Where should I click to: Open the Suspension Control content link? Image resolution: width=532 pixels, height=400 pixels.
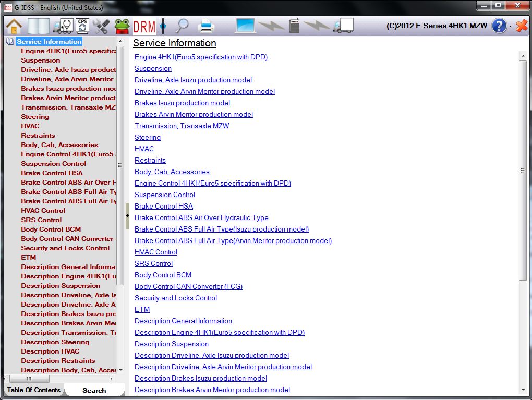coord(164,195)
